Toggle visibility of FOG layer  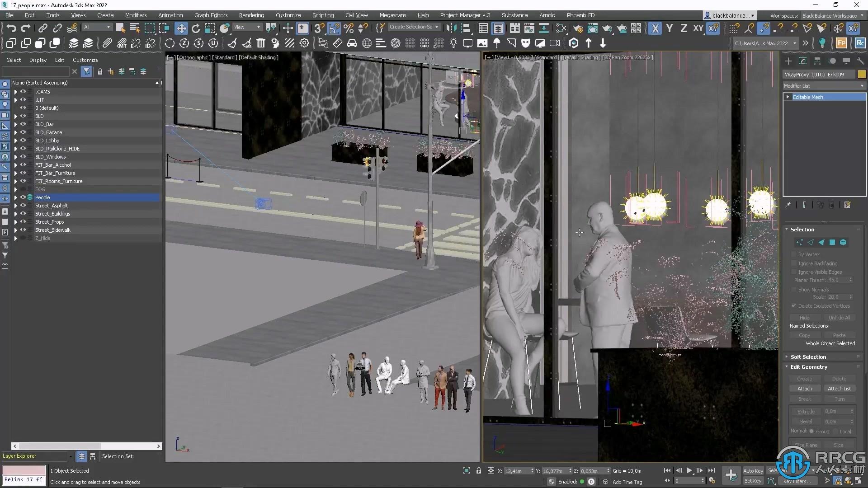coord(23,189)
